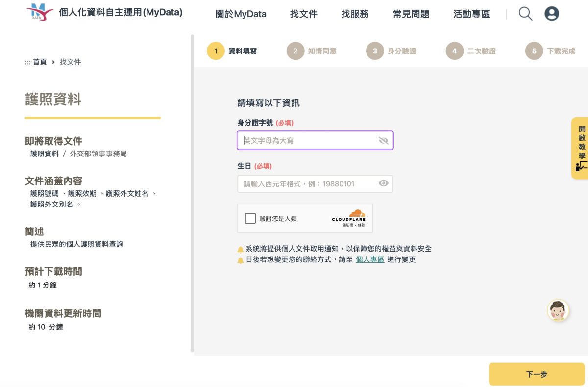Open the user account profile icon

552,14
